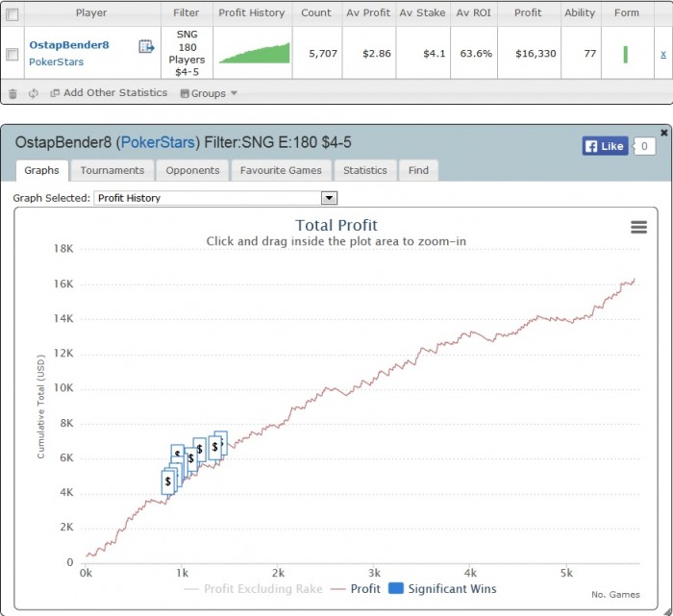Viewport: 673px width, 616px height.
Task: Open the Groups dropdown
Action: pyautogui.click(x=209, y=93)
